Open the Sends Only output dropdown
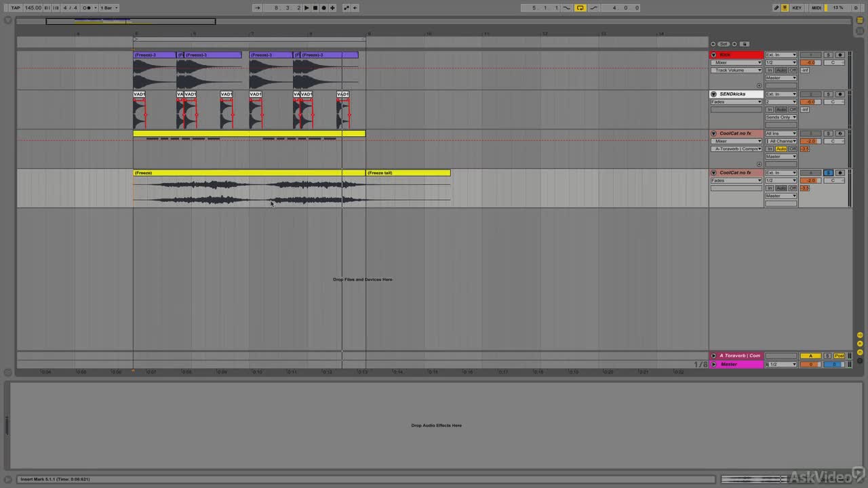 781,117
